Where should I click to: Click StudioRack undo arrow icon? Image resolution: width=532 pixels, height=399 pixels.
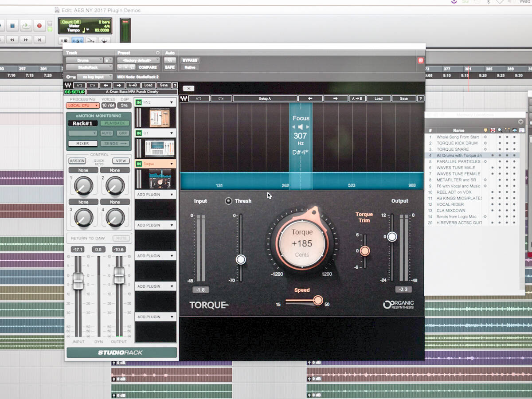coord(80,85)
